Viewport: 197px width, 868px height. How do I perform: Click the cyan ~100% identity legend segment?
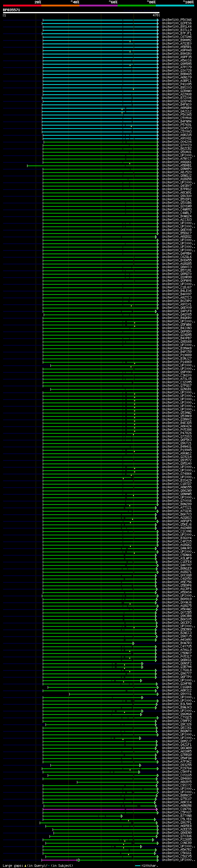[x=175, y=6]
